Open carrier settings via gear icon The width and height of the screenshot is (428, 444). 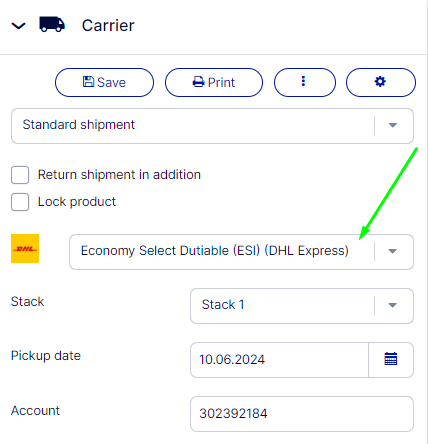point(381,82)
